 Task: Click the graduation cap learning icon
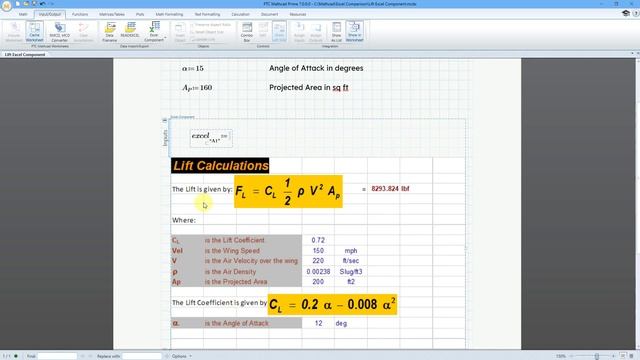pos(626,14)
